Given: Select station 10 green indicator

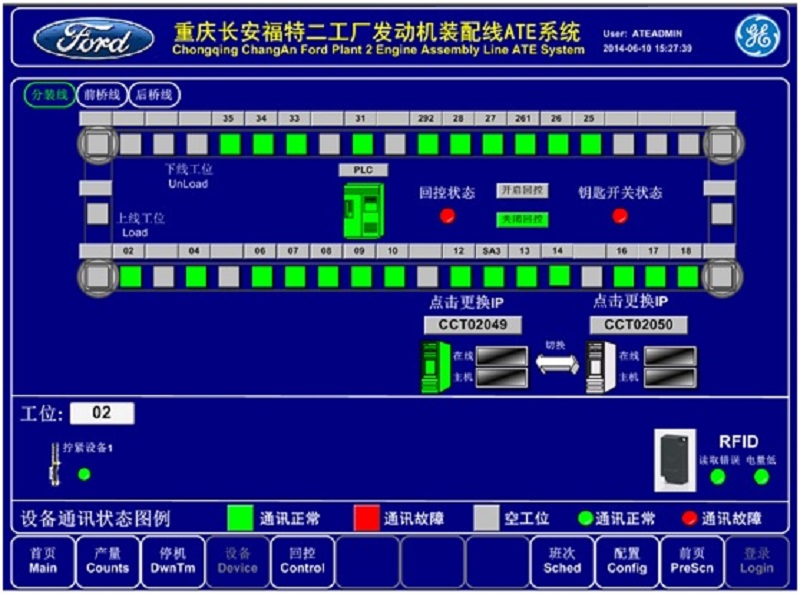Looking at the screenshot, I should [394, 277].
